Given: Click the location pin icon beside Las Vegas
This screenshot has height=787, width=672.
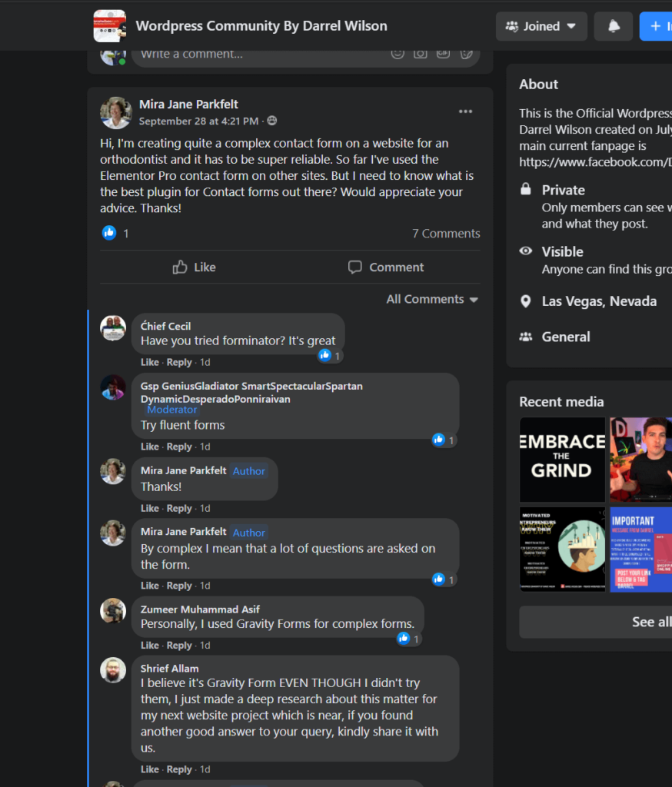Looking at the screenshot, I should coord(525,301).
